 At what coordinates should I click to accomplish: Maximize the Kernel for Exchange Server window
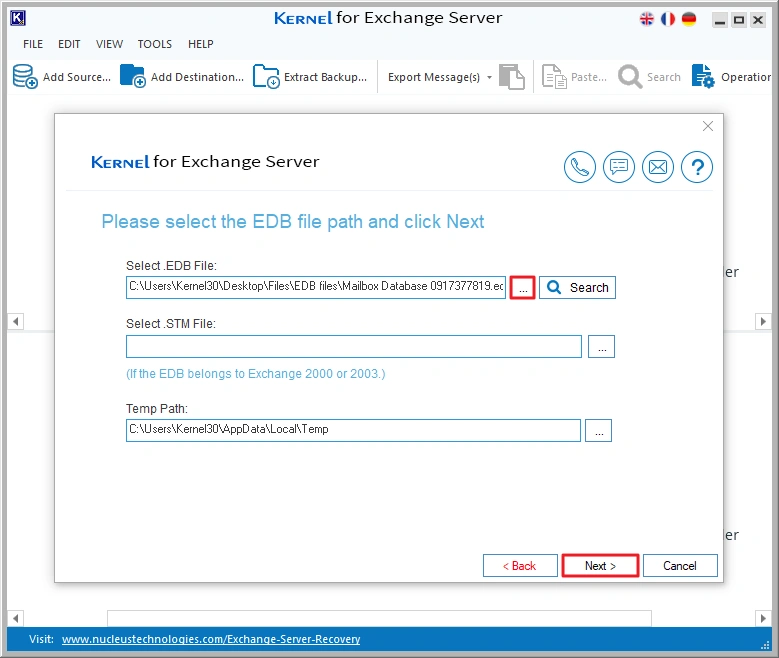tap(739, 20)
